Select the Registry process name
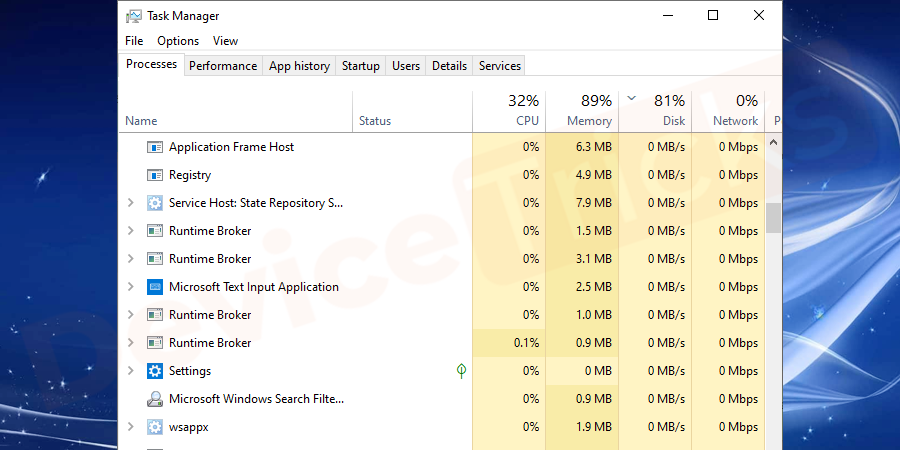This screenshot has height=450, width=900. click(x=190, y=175)
